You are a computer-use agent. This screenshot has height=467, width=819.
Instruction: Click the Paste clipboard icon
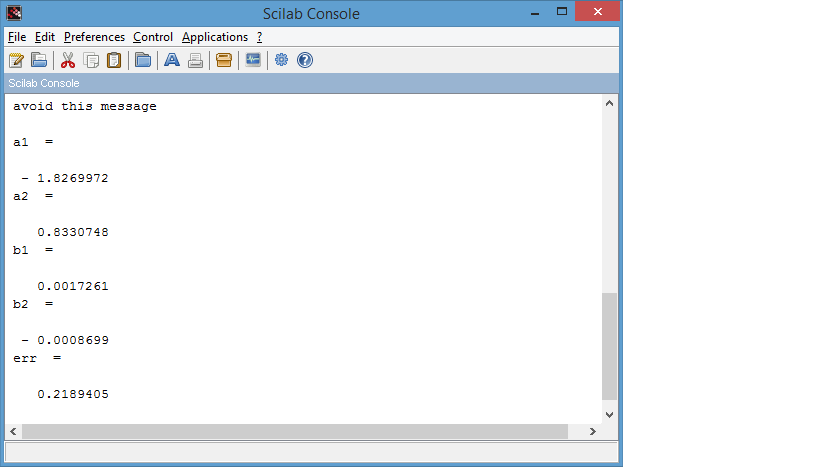[114, 60]
